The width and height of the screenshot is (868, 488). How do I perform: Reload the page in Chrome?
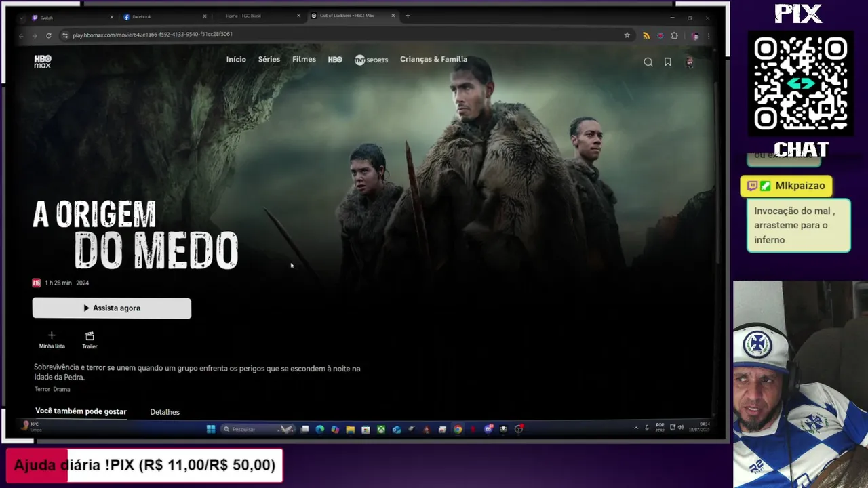click(x=48, y=35)
